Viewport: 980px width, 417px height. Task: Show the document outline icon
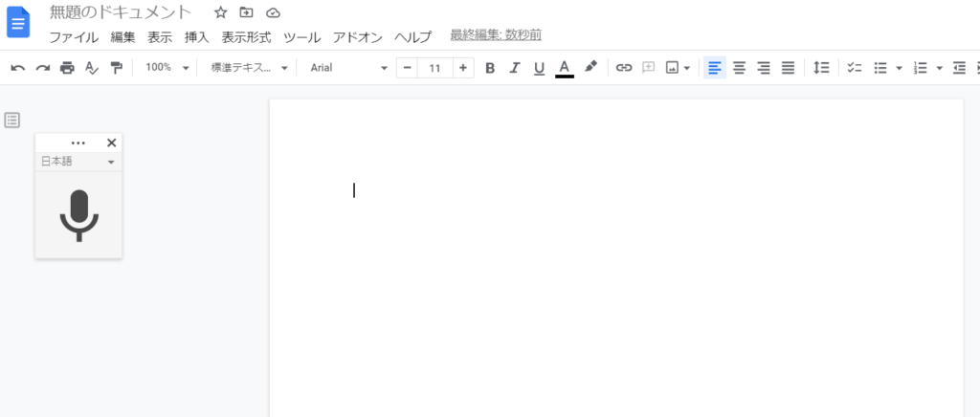tap(12, 120)
